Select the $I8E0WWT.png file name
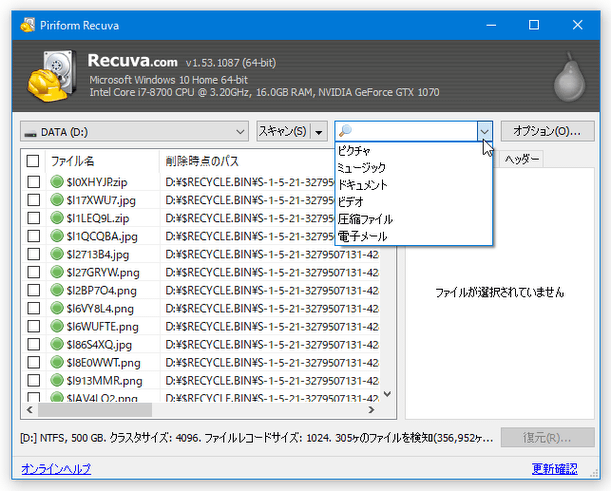 click(x=103, y=363)
